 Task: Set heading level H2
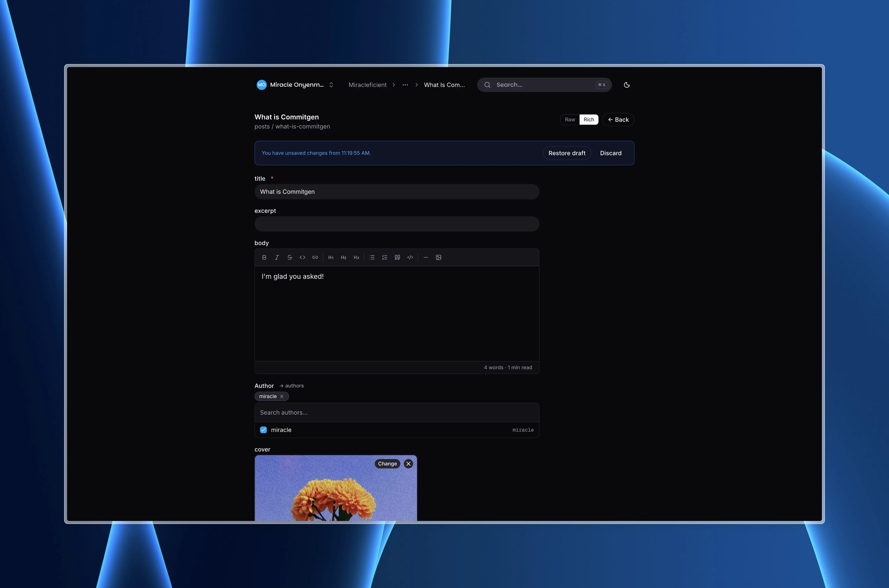pyautogui.click(x=343, y=257)
